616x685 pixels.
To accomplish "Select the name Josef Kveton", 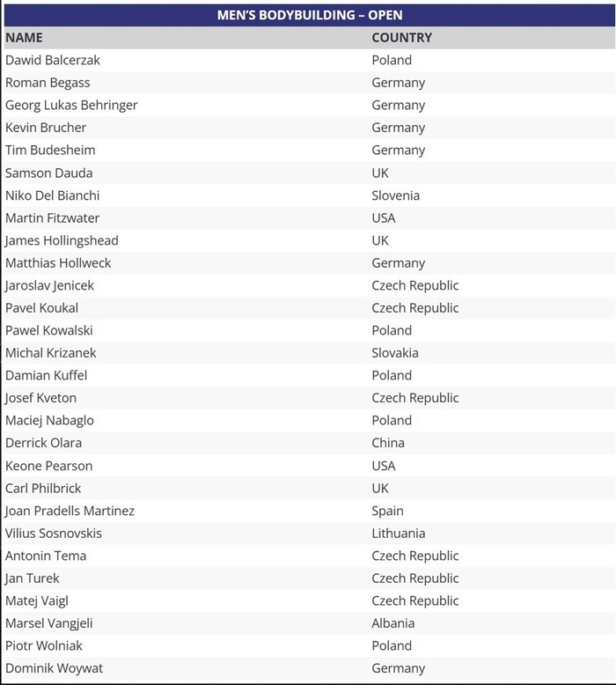I will click(x=40, y=398).
